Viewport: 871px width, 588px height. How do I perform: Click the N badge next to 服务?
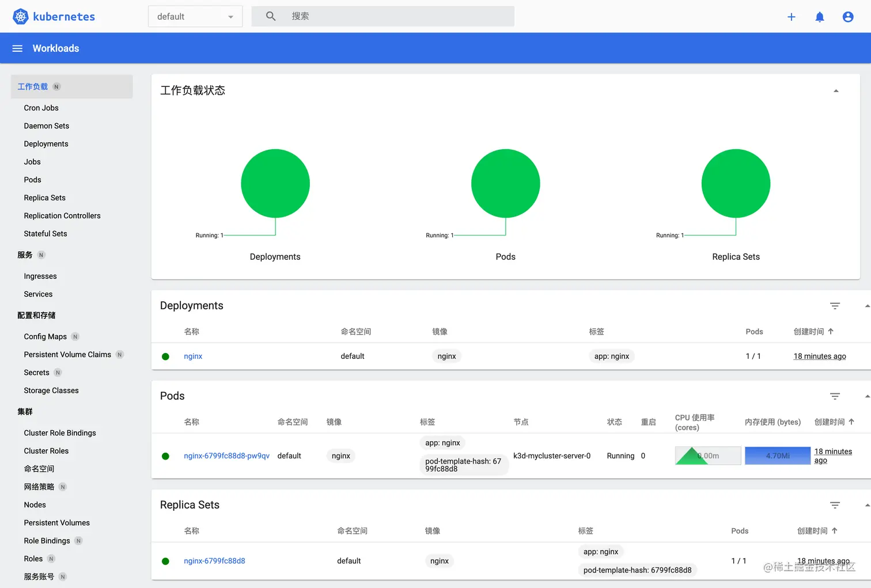(41, 255)
